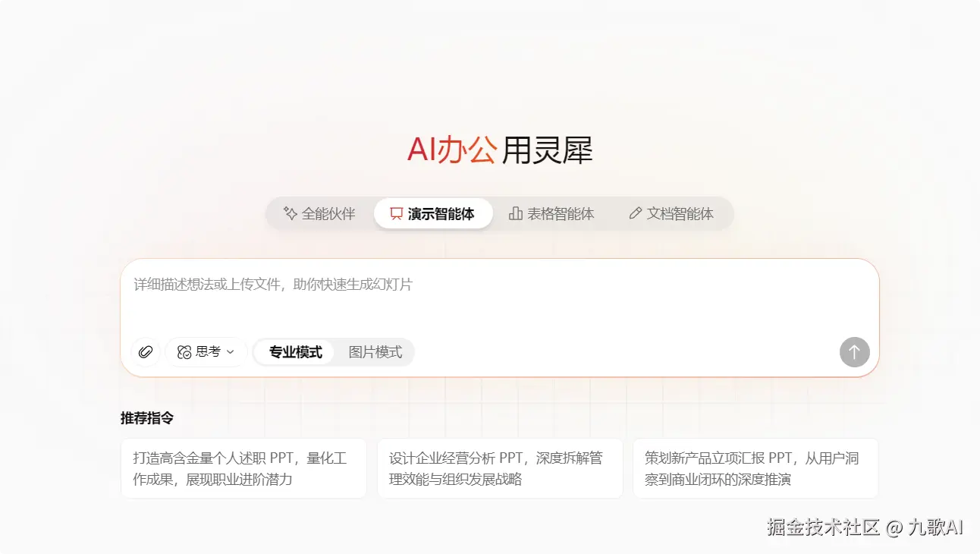The width and height of the screenshot is (980, 554).
Task: Click the 个人述职 PPT suggestion card
Action: [243, 468]
